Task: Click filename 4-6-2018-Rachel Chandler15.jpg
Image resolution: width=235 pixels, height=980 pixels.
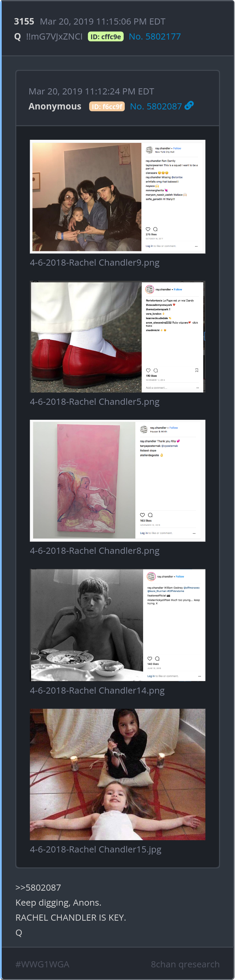Action: coord(96,849)
